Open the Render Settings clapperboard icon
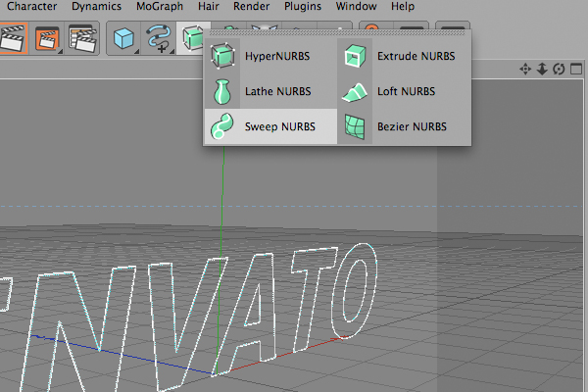Screen dimensions: 588x392 pyautogui.click(x=82, y=38)
